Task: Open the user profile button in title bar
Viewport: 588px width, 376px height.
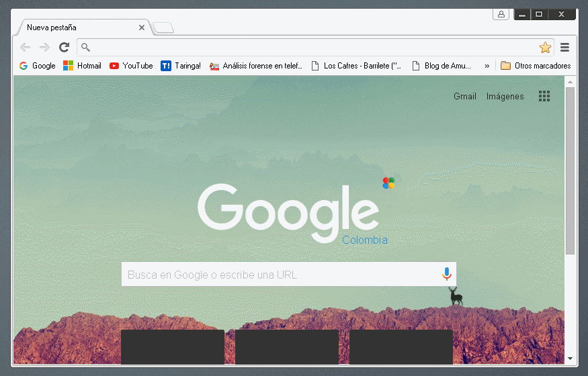Action: (x=501, y=14)
